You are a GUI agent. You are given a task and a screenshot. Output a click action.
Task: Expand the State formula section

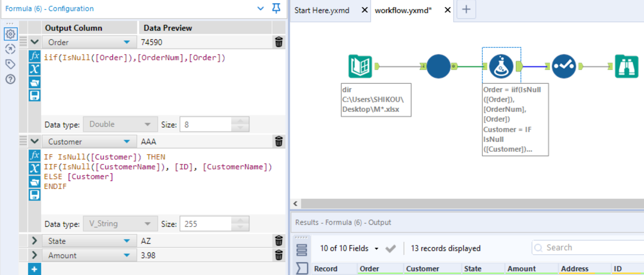point(34,241)
